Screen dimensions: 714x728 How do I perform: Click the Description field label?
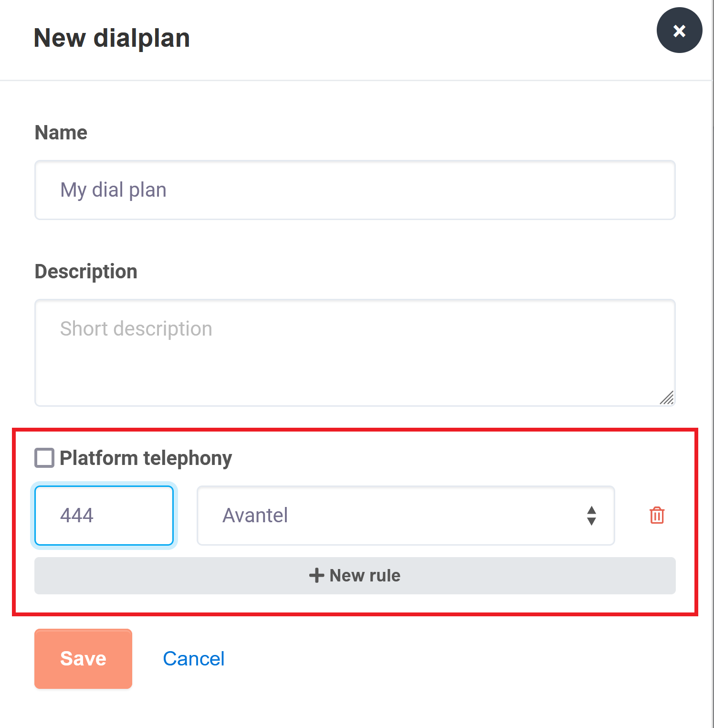coord(86,272)
